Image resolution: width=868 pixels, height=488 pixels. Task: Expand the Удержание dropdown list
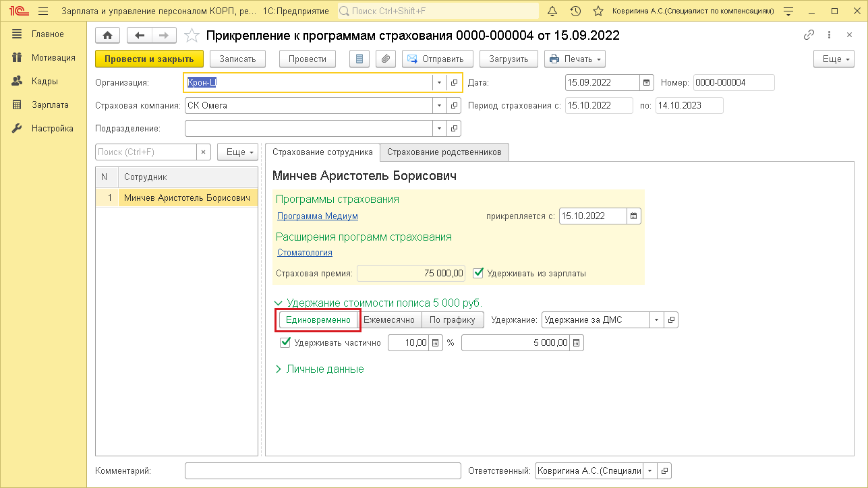pos(657,320)
